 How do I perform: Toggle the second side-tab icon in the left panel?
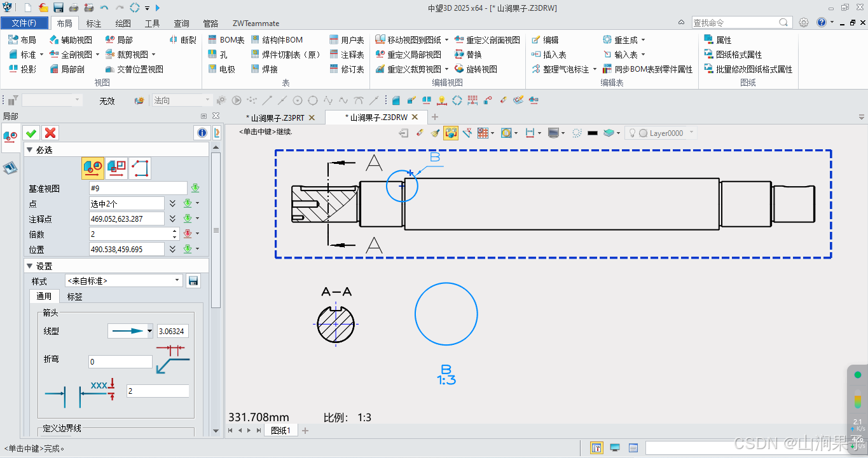tap(10, 168)
